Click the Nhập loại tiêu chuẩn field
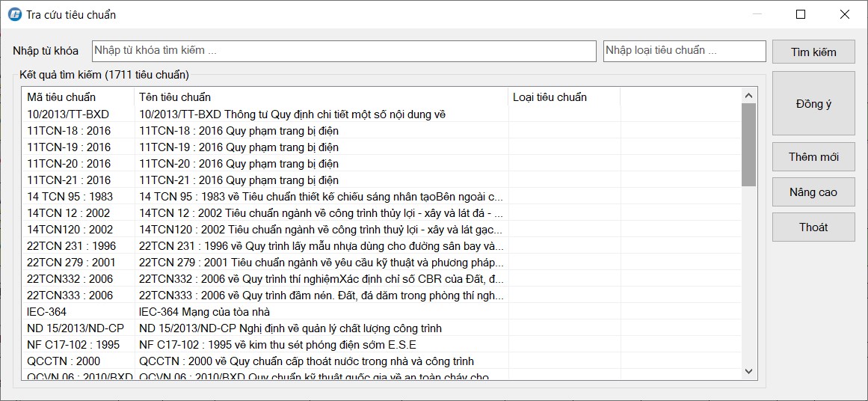 [x=684, y=51]
